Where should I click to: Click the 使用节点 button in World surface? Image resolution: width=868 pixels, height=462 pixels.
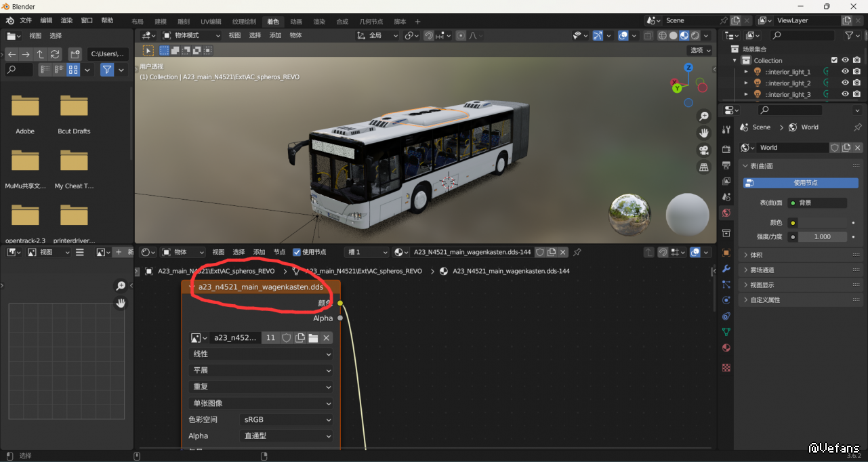(x=800, y=183)
